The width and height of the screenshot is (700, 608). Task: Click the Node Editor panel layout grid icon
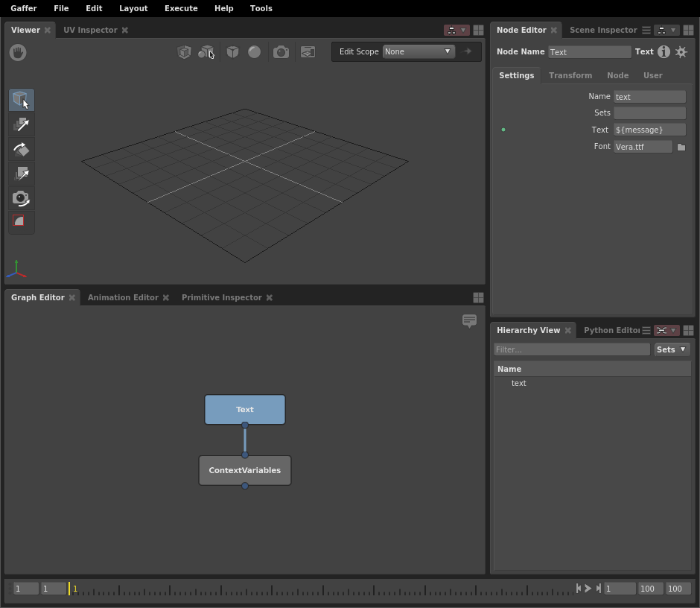[688, 30]
